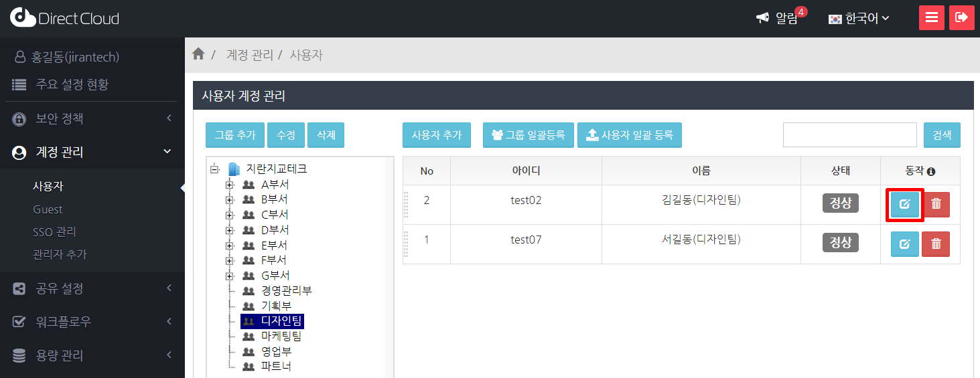The height and width of the screenshot is (378, 980).
Task: Click the name 서길동(디자인팀)
Action: point(701,239)
